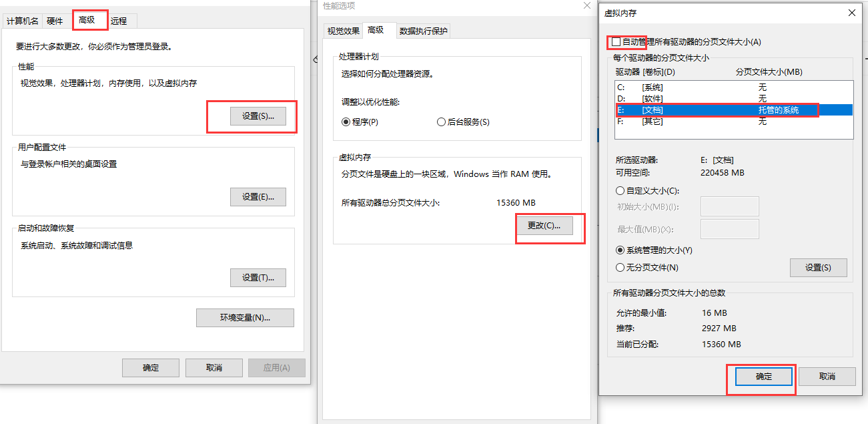Select drive C: [系统] row
Screen dimensions: 868x424
tap(734, 87)
